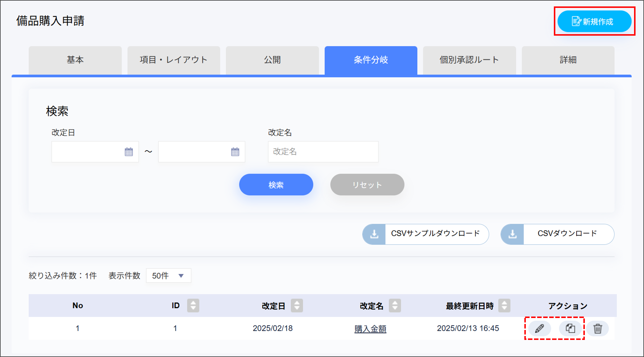Open the calendar for 改定日 start date
The image size is (644, 357).
pos(129,152)
